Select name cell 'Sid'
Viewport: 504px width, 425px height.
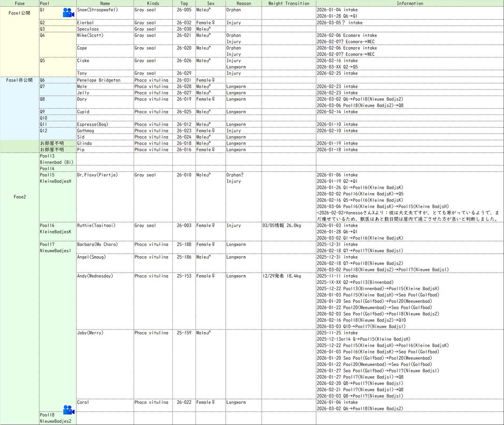pos(105,137)
